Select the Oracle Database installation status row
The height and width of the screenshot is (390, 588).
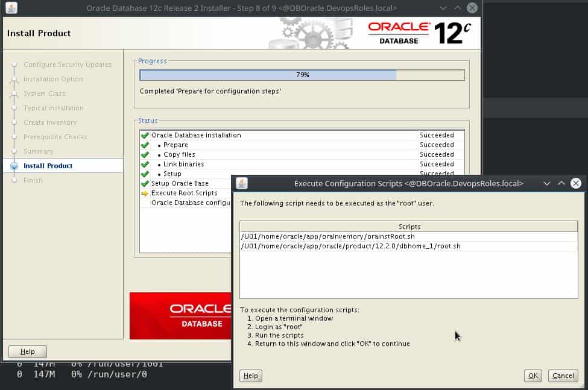click(x=302, y=135)
